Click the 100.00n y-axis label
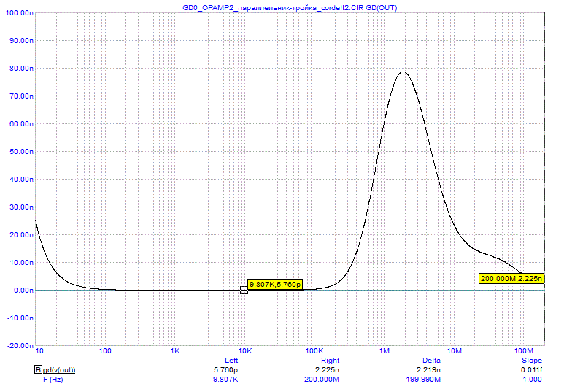The height and width of the screenshot is (392, 564). coord(20,13)
